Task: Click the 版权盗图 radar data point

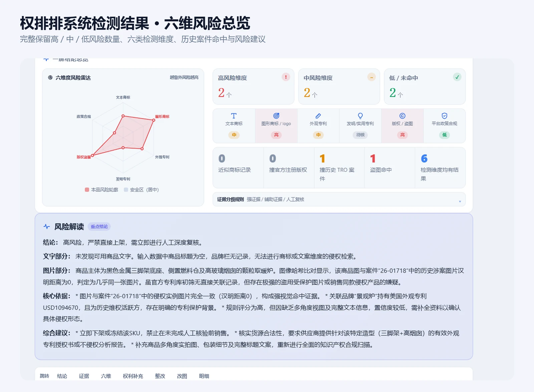Action: [x=92, y=155]
